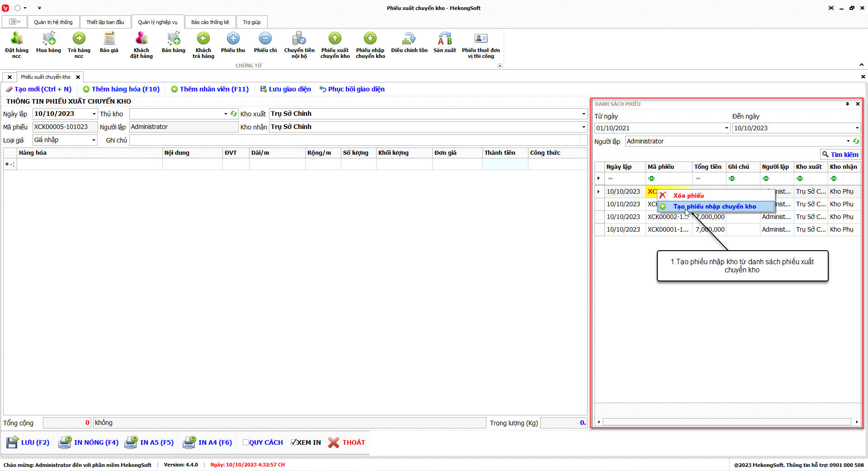Switch to Báo cáo thống kê tab

coord(210,22)
